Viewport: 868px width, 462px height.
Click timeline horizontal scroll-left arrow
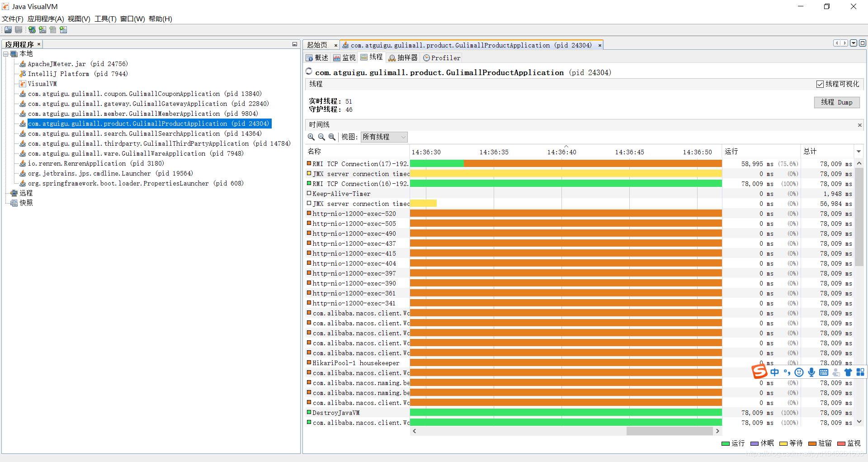pos(414,431)
